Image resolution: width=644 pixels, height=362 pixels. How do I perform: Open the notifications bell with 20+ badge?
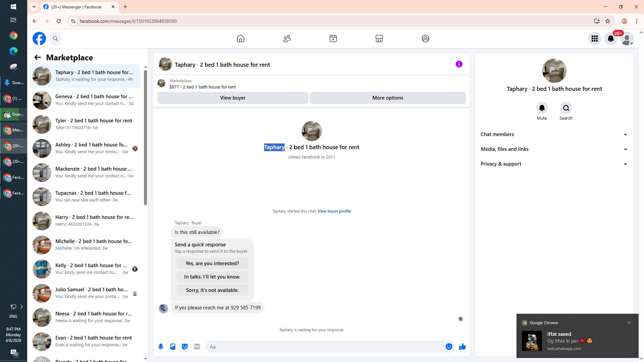[611, 39]
